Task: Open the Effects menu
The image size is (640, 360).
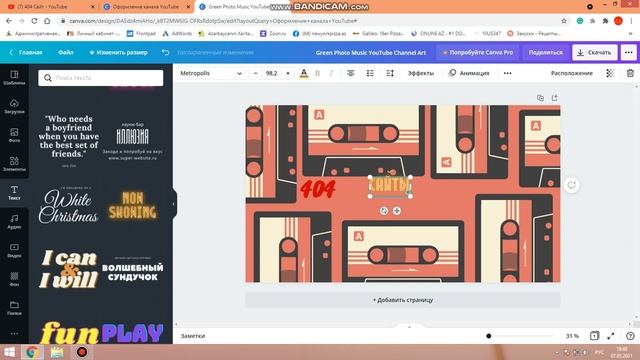Action: [420, 73]
